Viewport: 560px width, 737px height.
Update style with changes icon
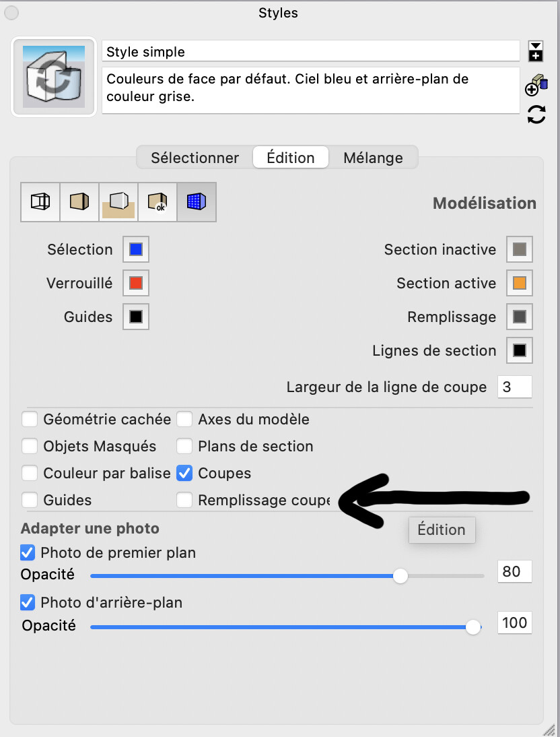[536, 115]
